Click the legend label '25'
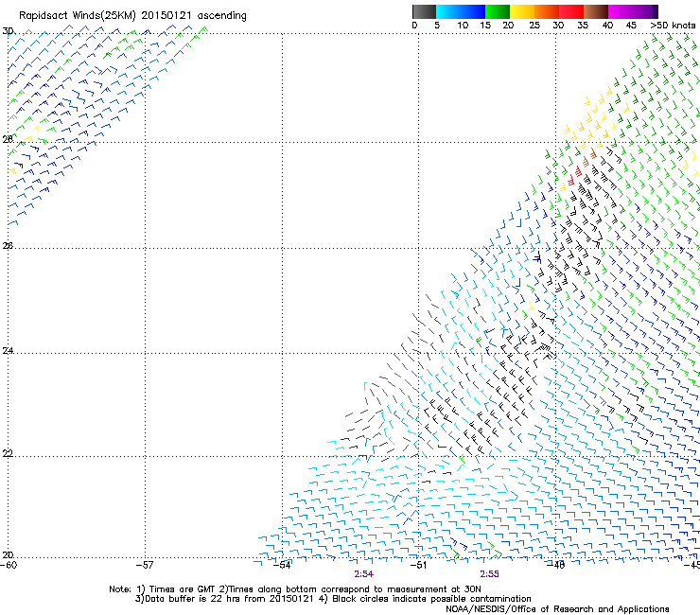Viewport: 700px width, 615px height. click(534, 26)
